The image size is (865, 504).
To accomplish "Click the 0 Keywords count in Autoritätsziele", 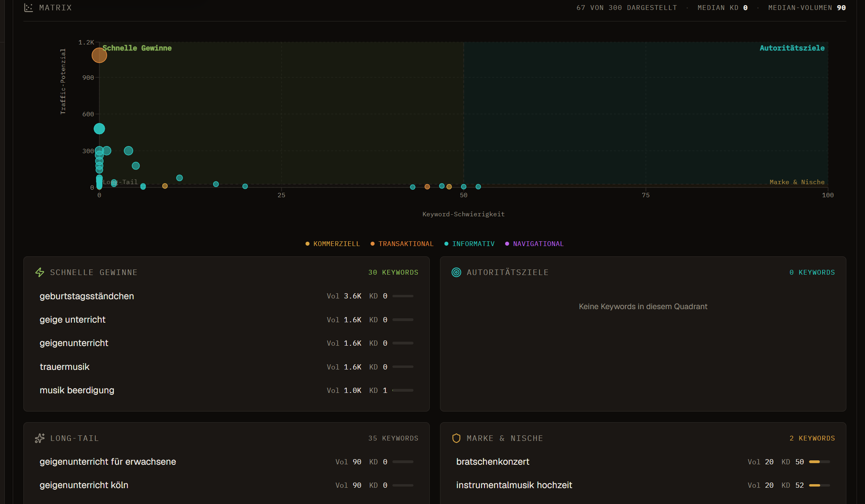I will click(x=812, y=272).
